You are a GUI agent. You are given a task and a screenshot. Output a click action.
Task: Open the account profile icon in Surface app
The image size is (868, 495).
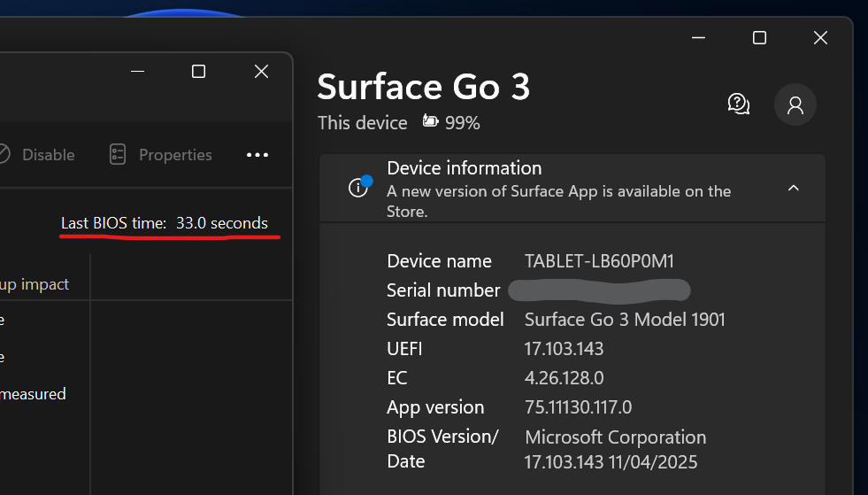pos(795,104)
